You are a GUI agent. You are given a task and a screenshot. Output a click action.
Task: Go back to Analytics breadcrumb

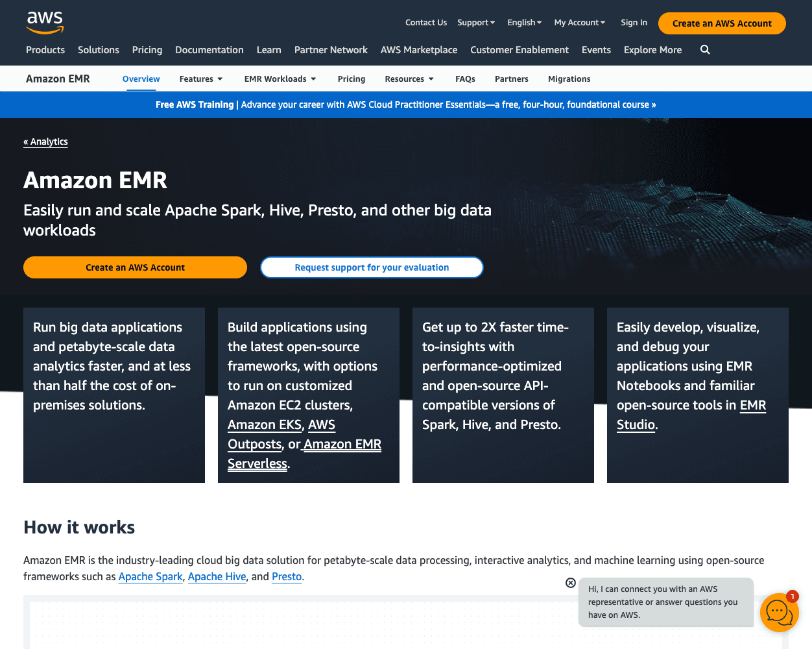coord(45,141)
